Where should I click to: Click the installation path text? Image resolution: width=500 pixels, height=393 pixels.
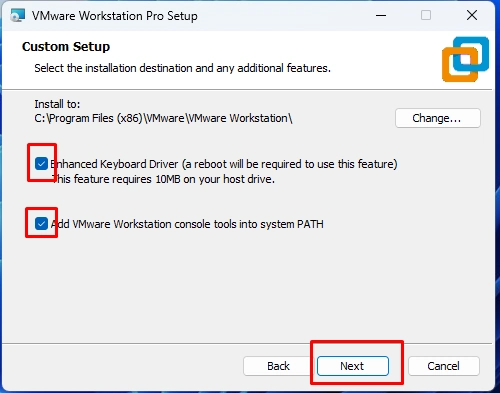tap(163, 118)
